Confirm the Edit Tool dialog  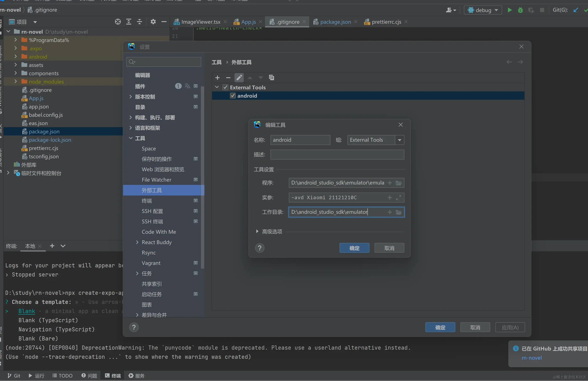[x=354, y=248]
